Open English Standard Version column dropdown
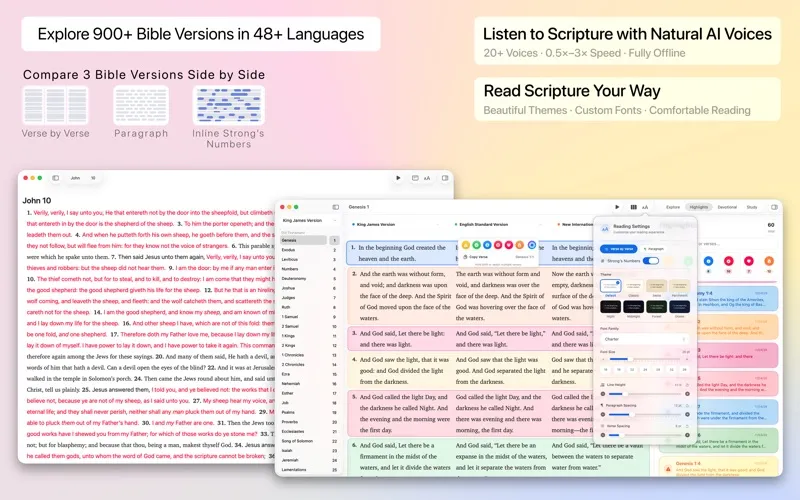This screenshot has height=500, width=800. 497,224
